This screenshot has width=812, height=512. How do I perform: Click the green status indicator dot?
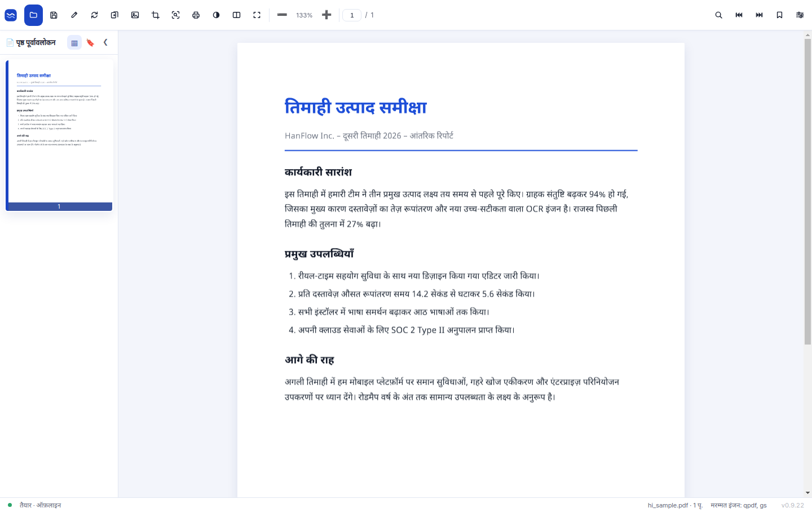tap(10, 505)
